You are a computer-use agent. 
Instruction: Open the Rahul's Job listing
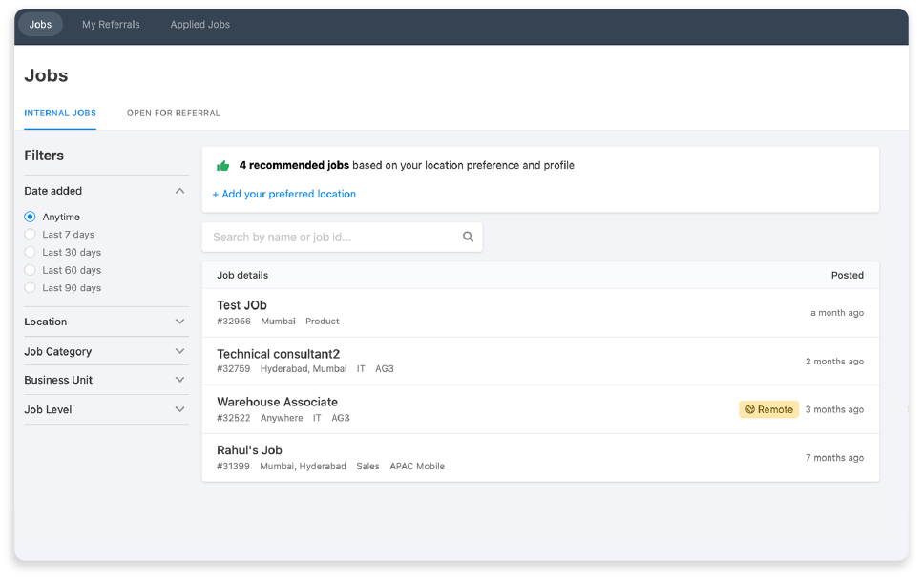[x=249, y=450]
